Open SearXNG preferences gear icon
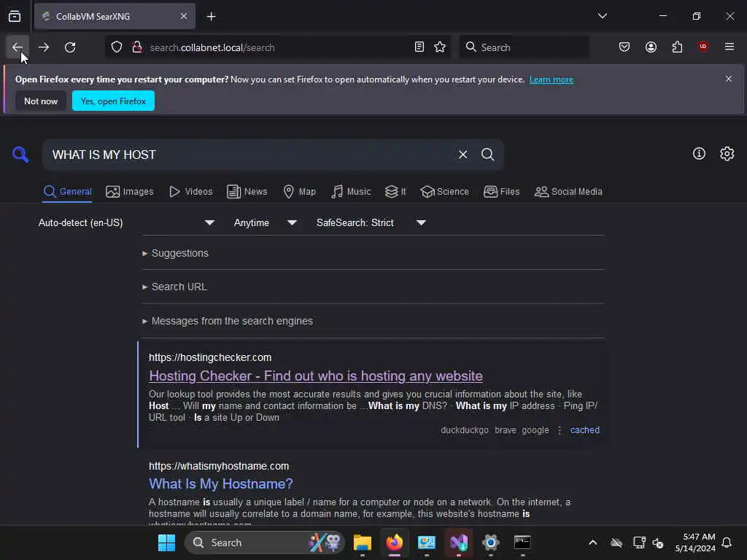This screenshot has width=747, height=560. (727, 154)
